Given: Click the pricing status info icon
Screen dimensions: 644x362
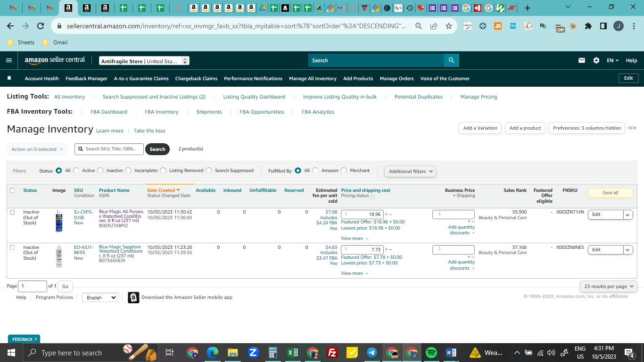Looking at the screenshot, I should coord(372,197).
